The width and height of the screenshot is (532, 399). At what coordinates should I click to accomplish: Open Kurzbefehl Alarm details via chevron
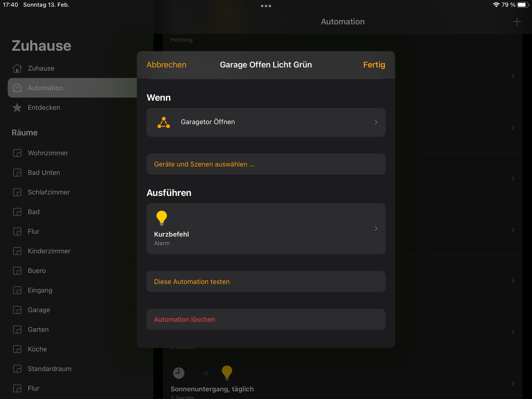tap(376, 228)
